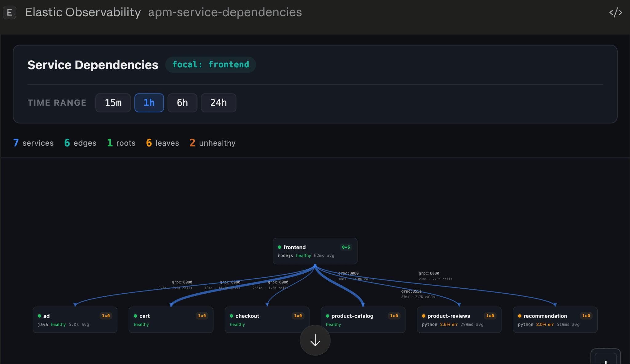This screenshot has width=630, height=364.
Task: Click the focal: frontend tag
Action: [210, 65]
